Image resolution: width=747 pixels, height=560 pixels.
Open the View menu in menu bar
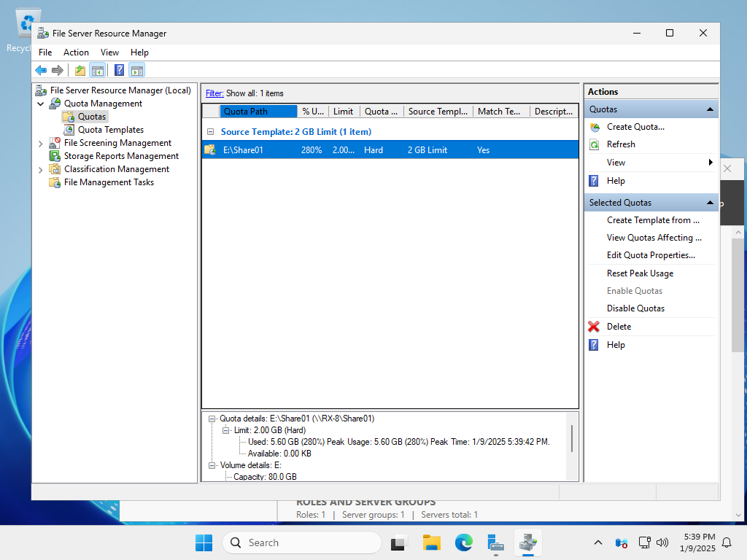109,52
